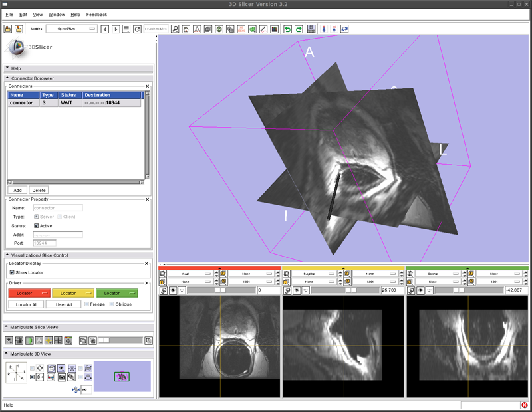Click the undo green arrow icon
Viewport: 532px width, 412px height.
(288, 29)
